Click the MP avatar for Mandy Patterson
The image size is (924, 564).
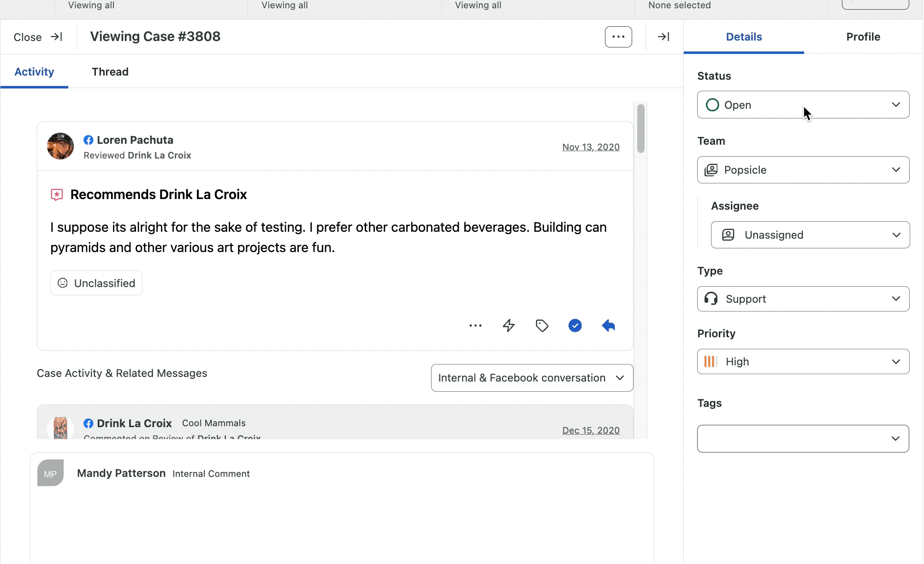(50, 473)
